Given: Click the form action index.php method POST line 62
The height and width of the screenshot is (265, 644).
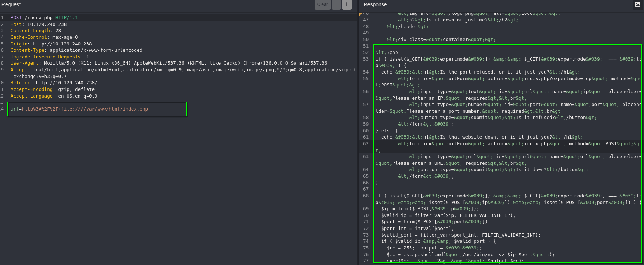Looking at the screenshot, I should point(507,147).
